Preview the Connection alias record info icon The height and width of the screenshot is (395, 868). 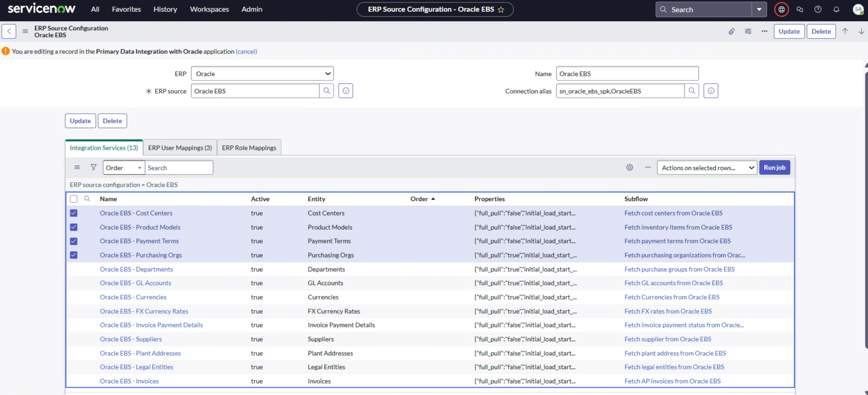point(711,91)
